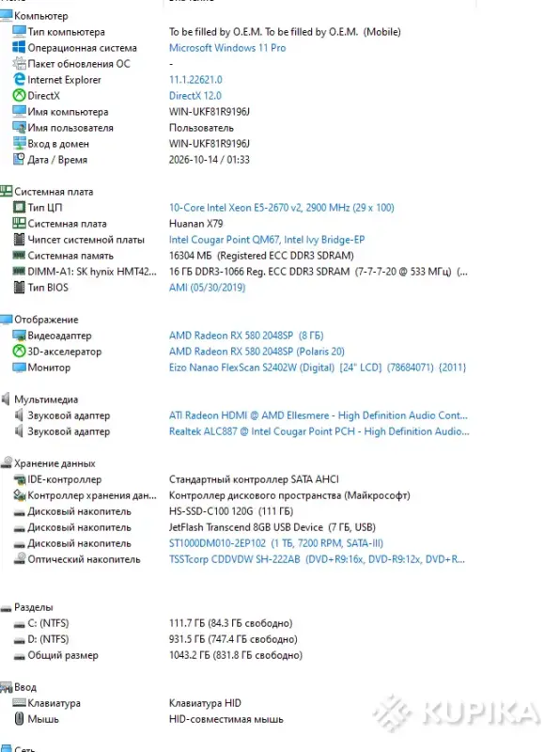Click the Дата / Время icon
The image size is (560, 752).
tap(19, 159)
